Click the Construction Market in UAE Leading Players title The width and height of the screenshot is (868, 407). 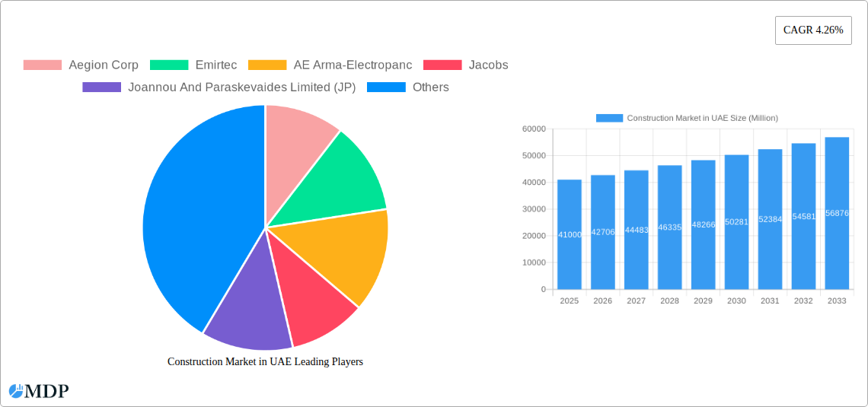(265, 361)
